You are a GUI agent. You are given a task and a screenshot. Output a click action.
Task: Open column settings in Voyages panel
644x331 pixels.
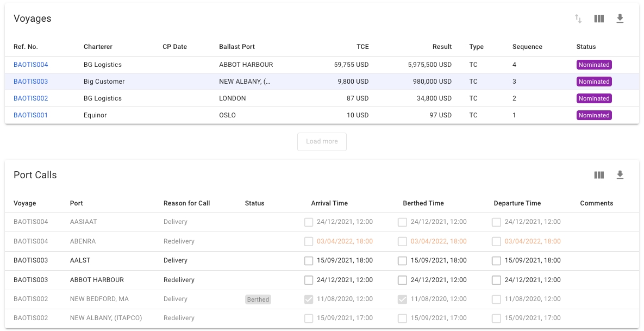(x=599, y=19)
